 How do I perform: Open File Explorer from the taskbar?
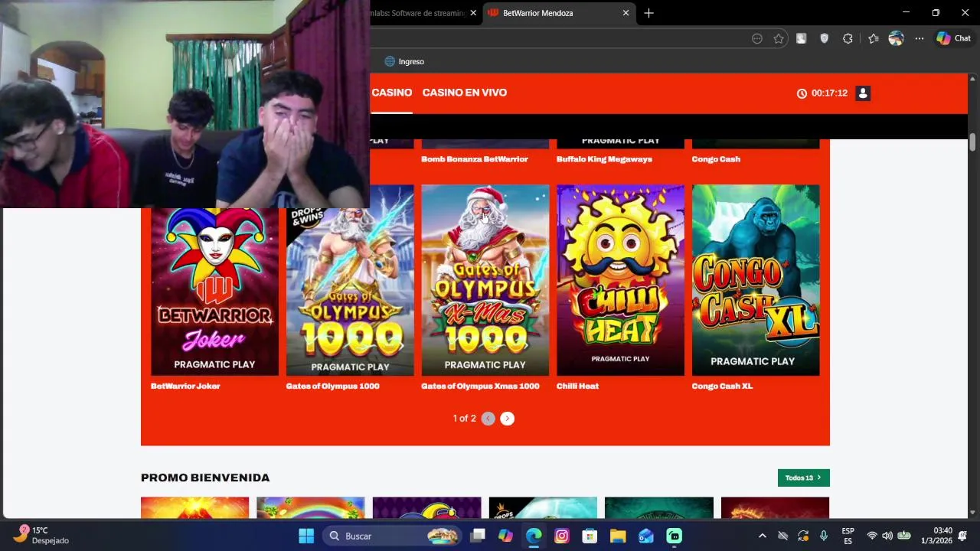coord(618,536)
